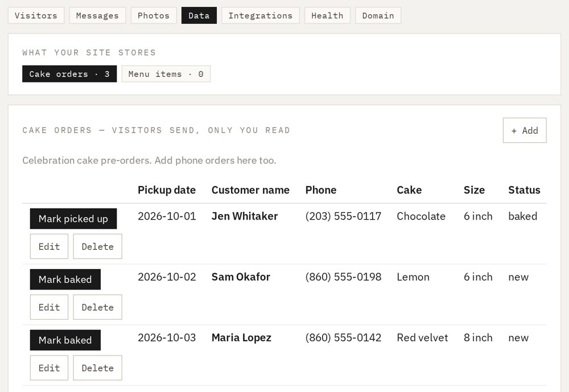Click the Red velvet cake cell

click(422, 337)
